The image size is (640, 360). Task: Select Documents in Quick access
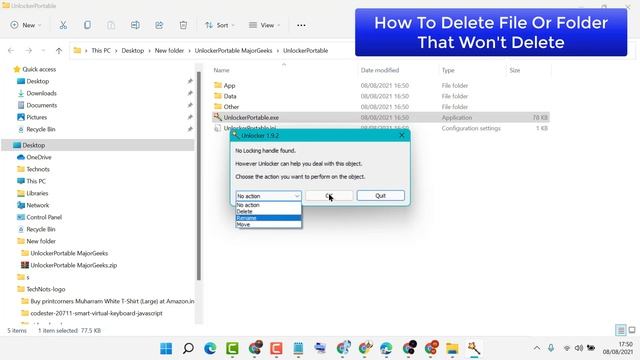coord(42,105)
